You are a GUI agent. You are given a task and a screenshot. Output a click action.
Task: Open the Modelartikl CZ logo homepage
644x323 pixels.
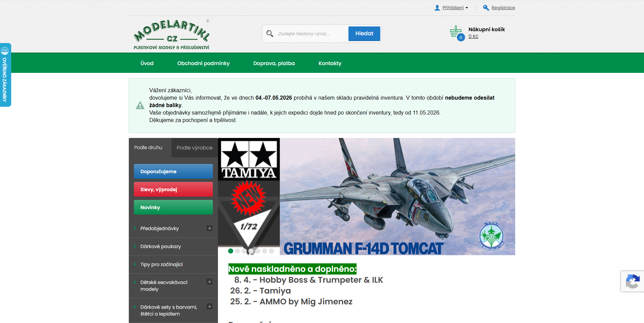(172, 35)
